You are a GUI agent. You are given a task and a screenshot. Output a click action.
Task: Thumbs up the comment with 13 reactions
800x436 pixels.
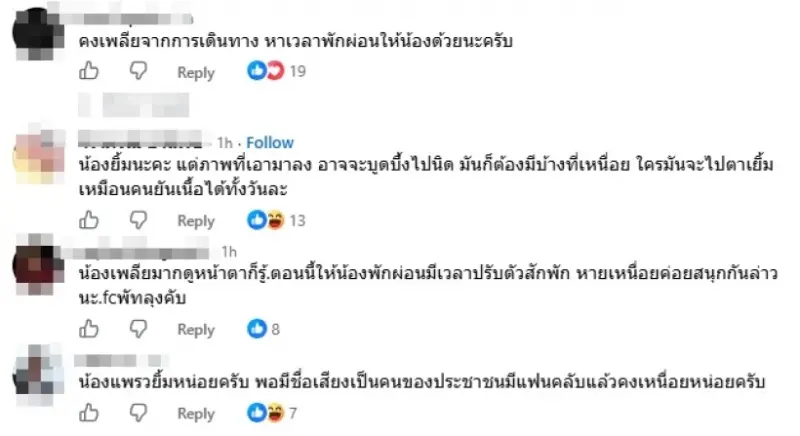89,220
